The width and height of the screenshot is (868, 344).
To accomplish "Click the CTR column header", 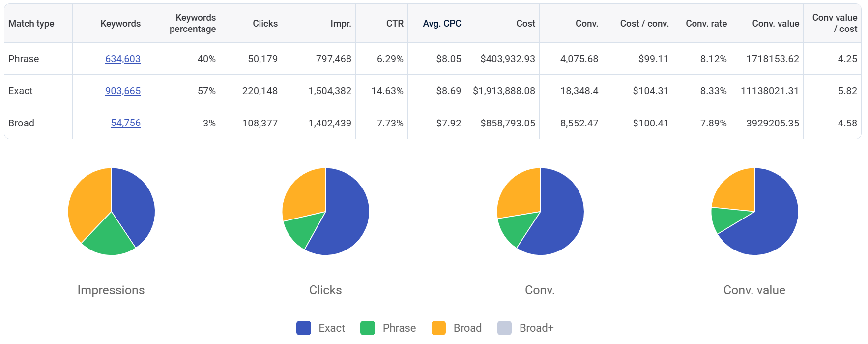I will pos(394,23).
